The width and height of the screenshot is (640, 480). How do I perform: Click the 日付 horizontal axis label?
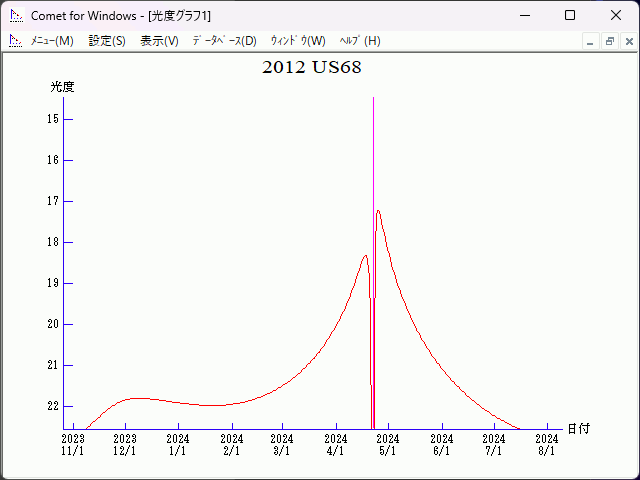coord(578,429)
